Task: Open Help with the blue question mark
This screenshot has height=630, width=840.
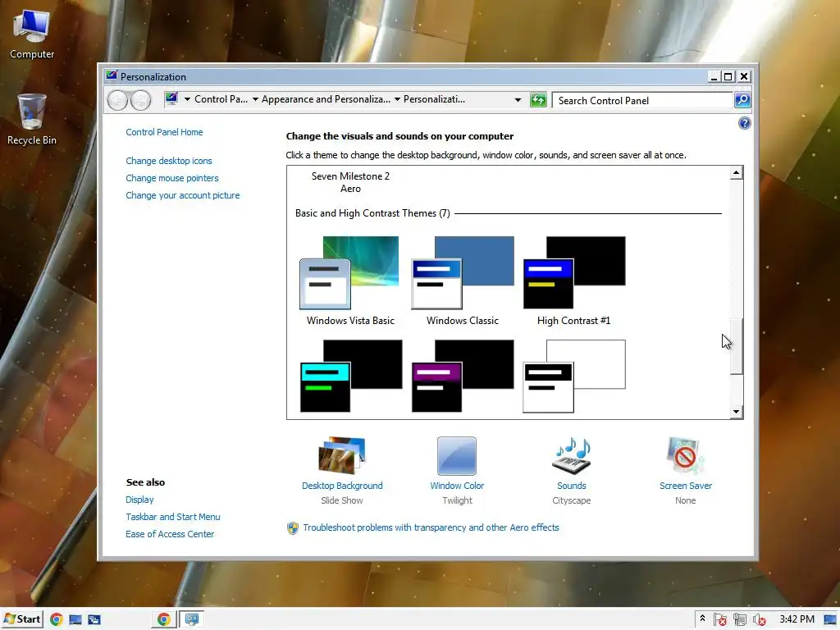Action: pyautogui.click(x=744, y=124)
